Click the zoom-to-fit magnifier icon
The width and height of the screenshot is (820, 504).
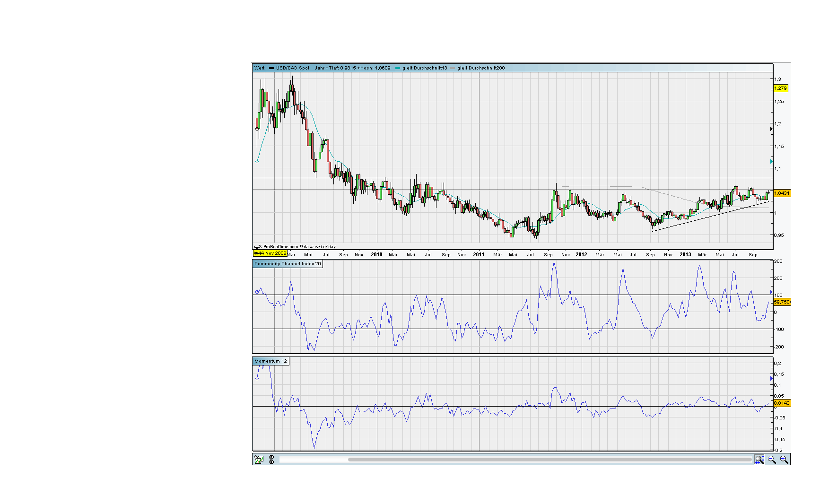point(759,460)
